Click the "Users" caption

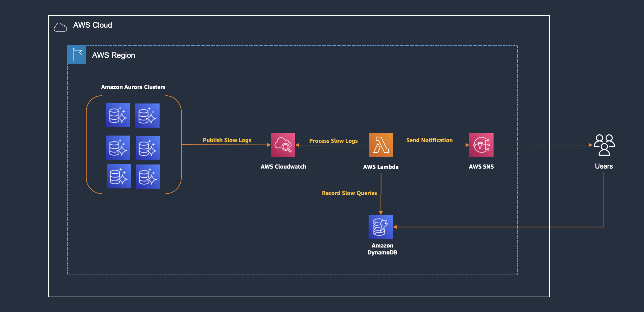pos(604,166)
